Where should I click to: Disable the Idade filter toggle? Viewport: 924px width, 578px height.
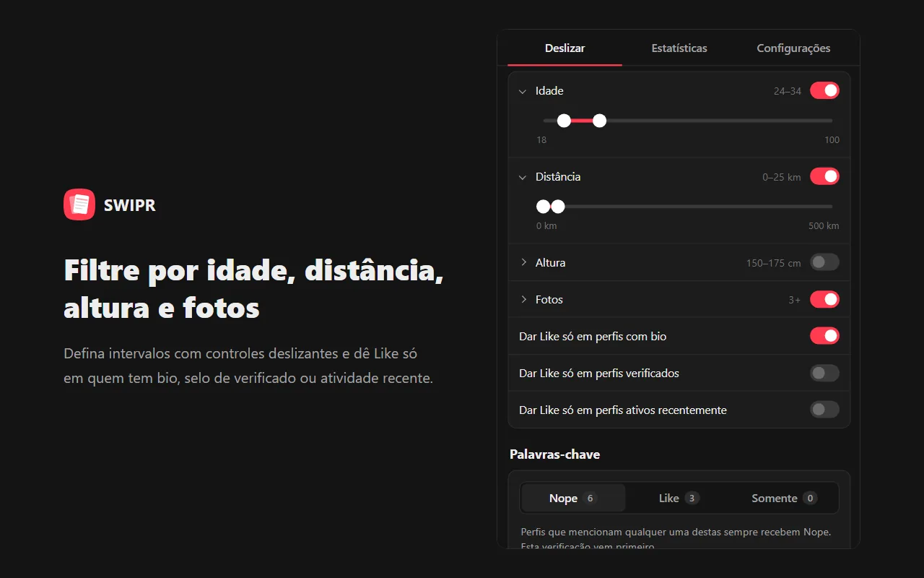824,90
